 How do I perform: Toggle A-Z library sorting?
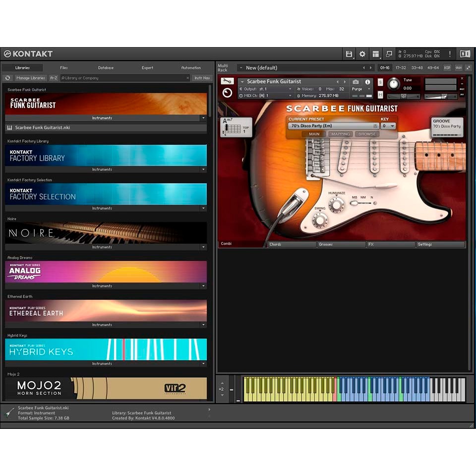point(54,78)
